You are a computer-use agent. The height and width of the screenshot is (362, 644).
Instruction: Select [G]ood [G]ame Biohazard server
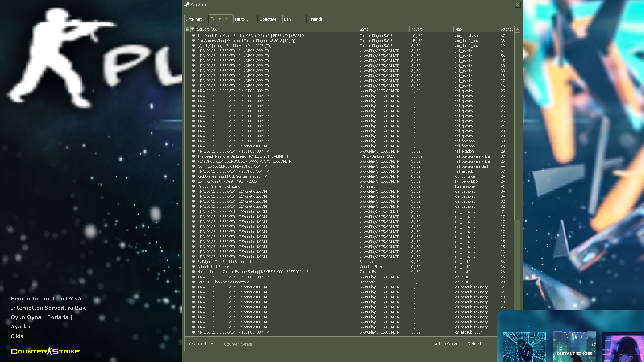point(349,186)
